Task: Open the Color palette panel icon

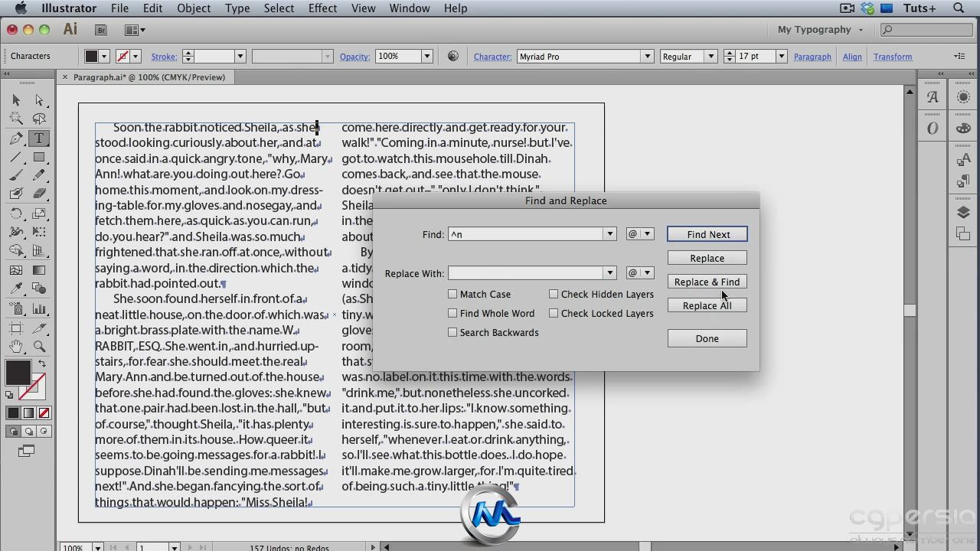Action: pos(963,128)
